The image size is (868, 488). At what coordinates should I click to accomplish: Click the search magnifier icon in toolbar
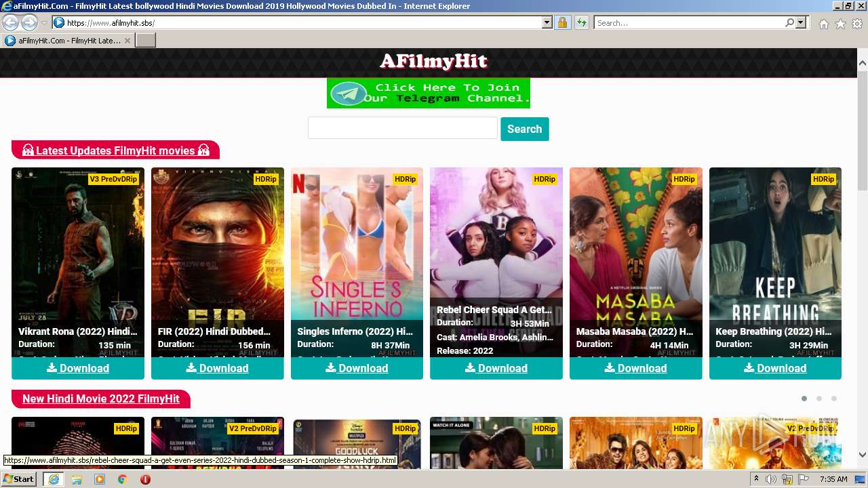pos(789,23)
